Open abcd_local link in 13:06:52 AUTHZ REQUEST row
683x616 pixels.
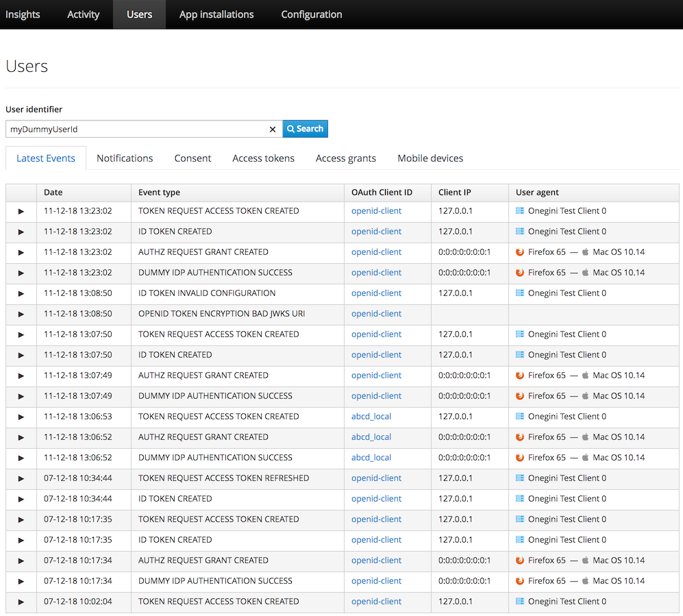click(x=371, y=437)
